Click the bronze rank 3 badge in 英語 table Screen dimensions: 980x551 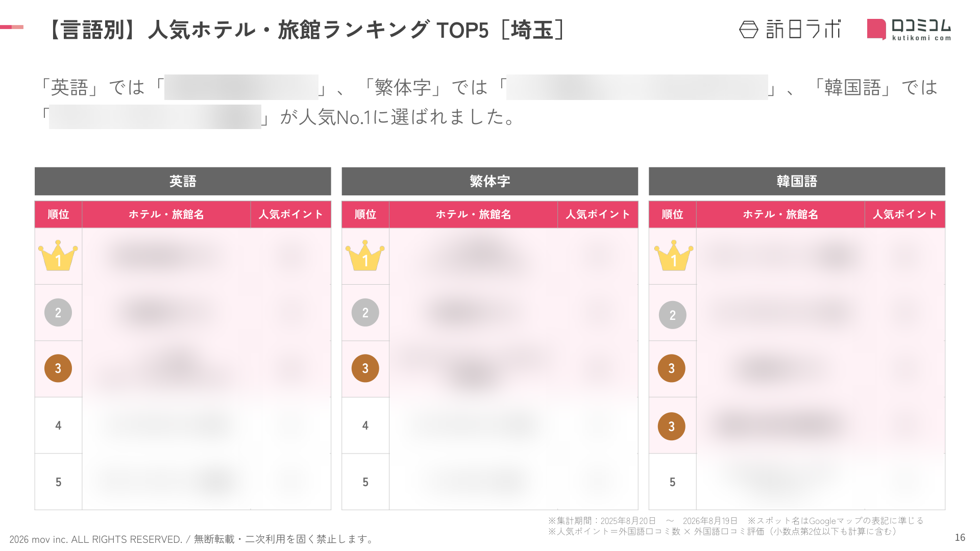click(x=58, y=368)
